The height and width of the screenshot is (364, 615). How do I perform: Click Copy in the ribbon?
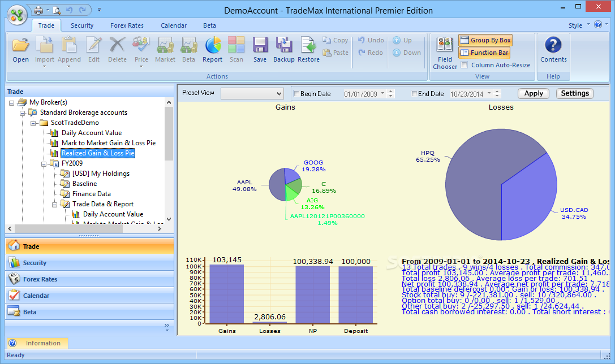(336, 40)
